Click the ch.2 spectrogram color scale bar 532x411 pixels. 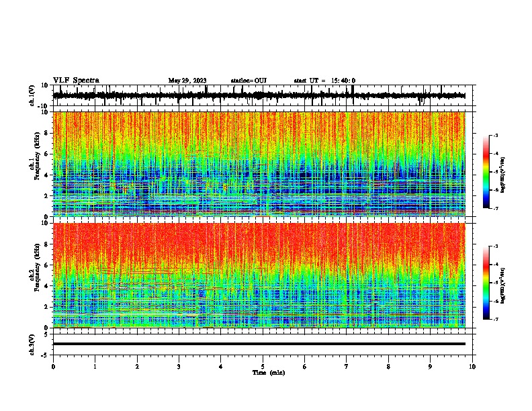(x=486, y=283)
